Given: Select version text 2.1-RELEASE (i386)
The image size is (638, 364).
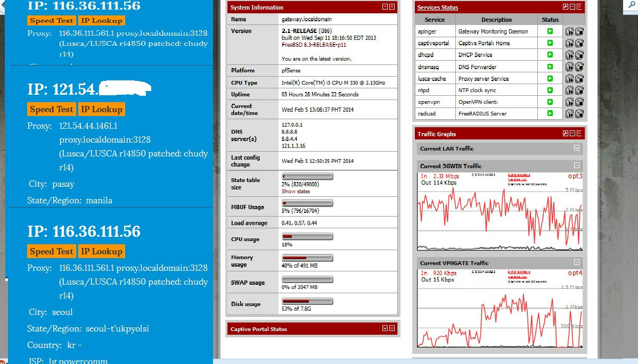Looking at the screenshot, I should pos(306,31).
